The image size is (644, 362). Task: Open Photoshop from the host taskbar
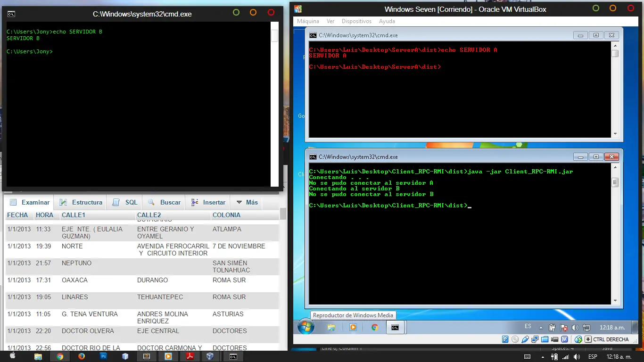(103, 356)
